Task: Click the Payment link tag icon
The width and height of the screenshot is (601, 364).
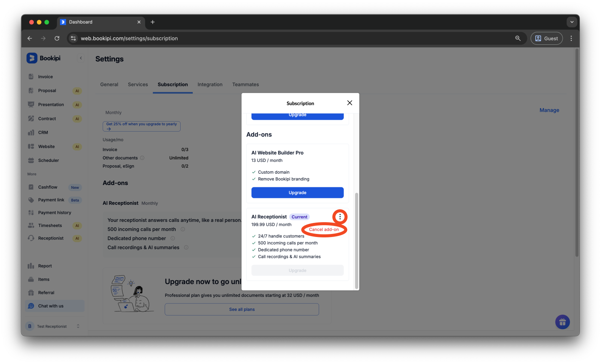Action: [x=31, y=200]
